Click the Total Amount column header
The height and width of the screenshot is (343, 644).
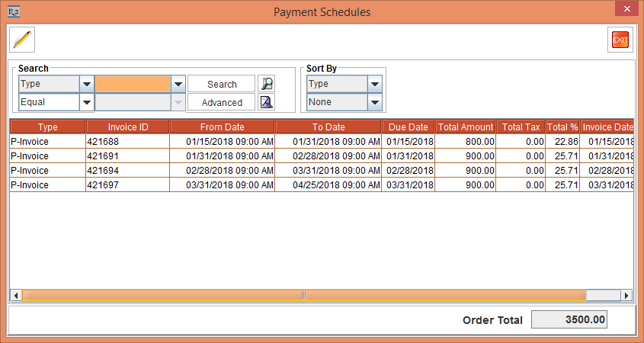tap(465, 127)
